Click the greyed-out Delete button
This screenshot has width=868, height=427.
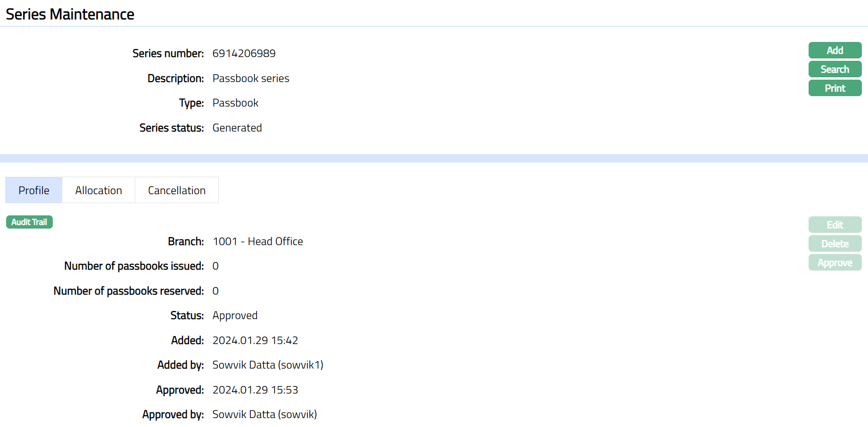point(835,244)
